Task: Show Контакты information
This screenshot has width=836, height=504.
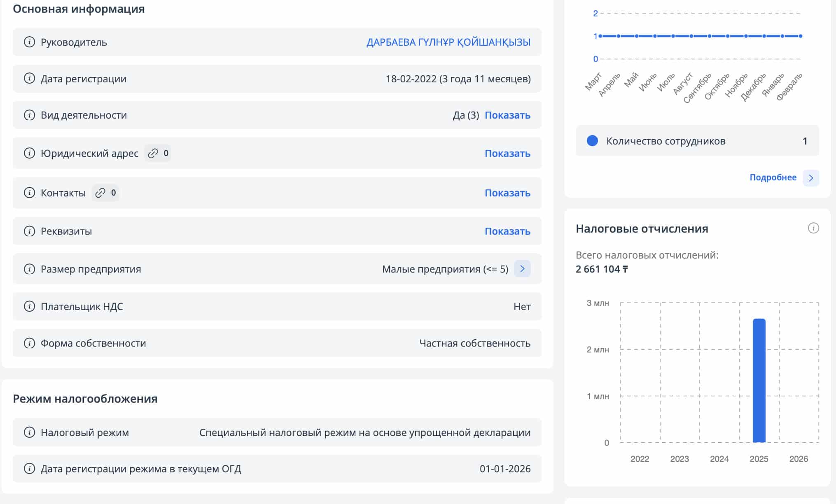Action: point(507,193)
